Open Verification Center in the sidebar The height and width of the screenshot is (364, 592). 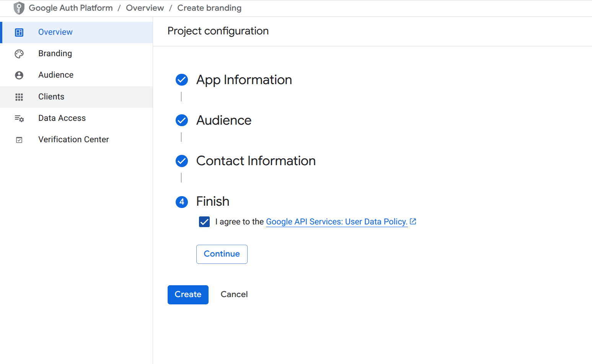[x=77, y=140]
